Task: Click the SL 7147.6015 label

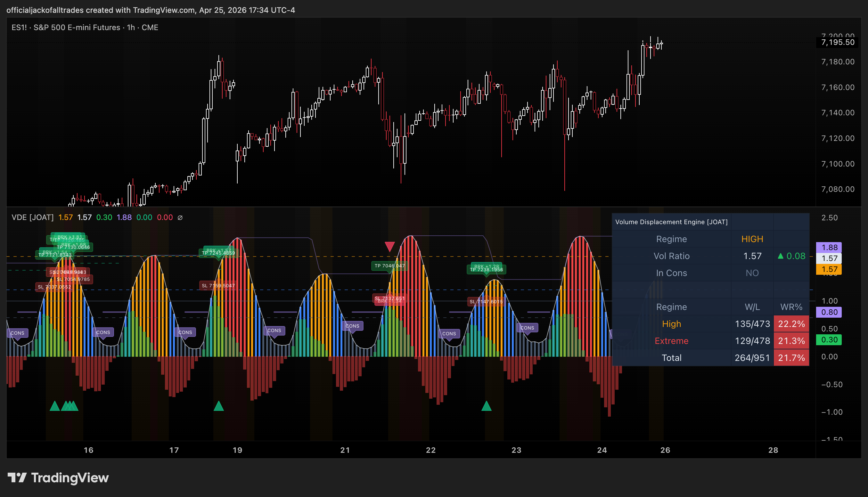Action: pyautogui.click(x=486, y=301)
